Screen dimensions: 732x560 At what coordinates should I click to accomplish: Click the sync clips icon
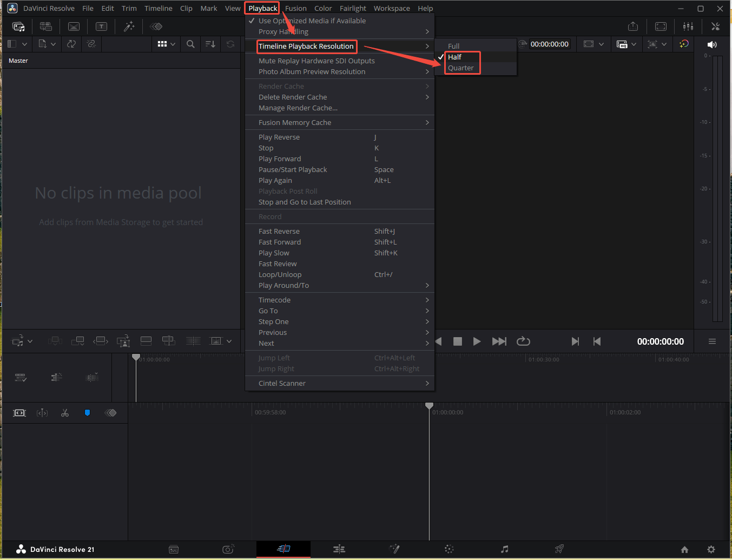pyautogui.click(x=71, y=44)
